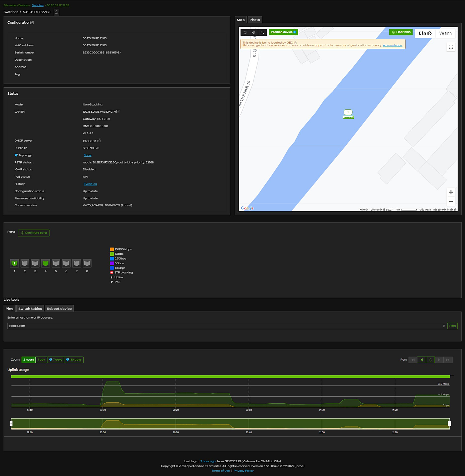
Task: Show the Topology link
Action: 87,155
